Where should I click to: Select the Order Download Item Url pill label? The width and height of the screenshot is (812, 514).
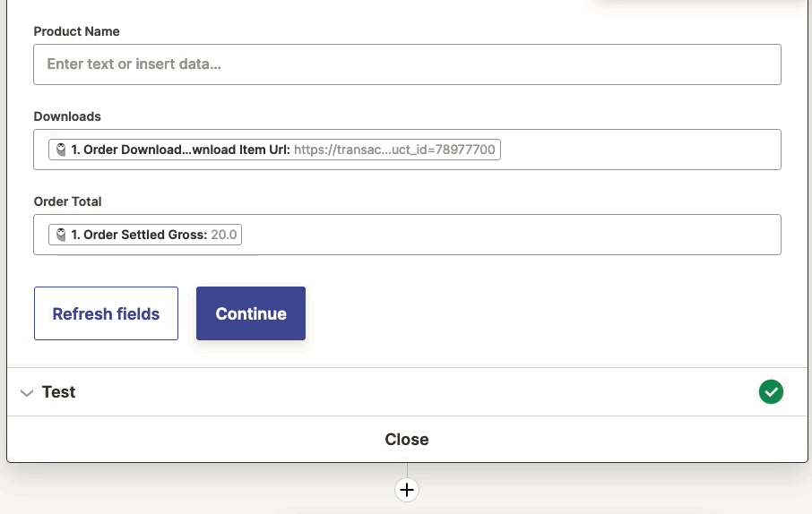point(179,150)
